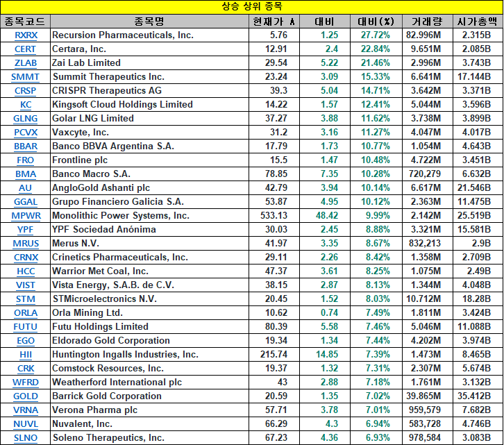Select the Summit Therapeutics Inc. name cell
This screenshot has height=445, width=504.
(x=149, y=77)
